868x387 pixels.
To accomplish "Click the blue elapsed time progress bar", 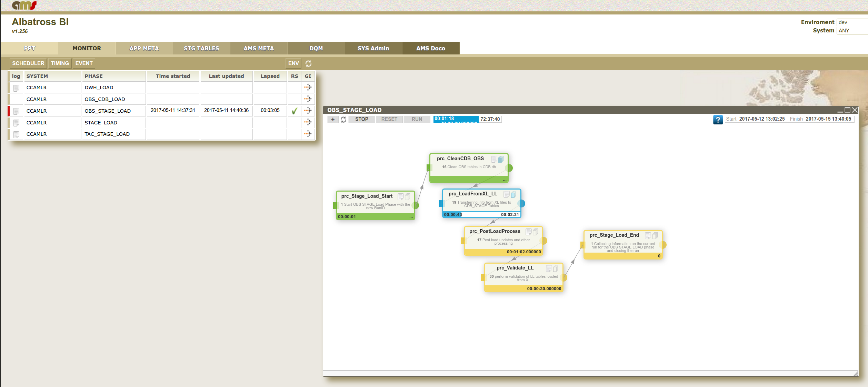I will click(x=456, y=119).
